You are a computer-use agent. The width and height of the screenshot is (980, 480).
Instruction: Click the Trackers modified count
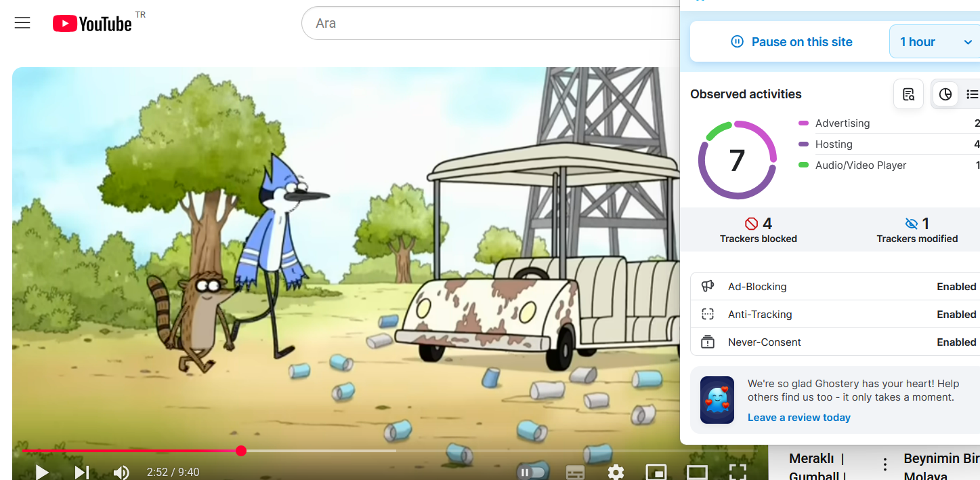tap(917, 231)
